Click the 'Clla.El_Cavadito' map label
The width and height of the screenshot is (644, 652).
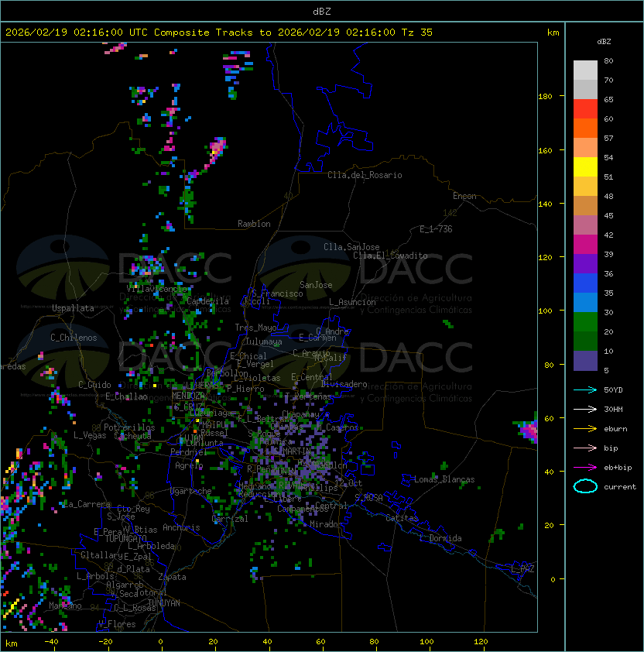pyautogui.click(x=390, y=256)
